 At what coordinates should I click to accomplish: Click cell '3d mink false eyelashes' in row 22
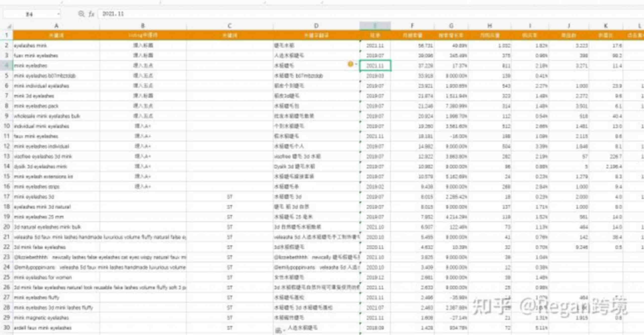(56, 247)
